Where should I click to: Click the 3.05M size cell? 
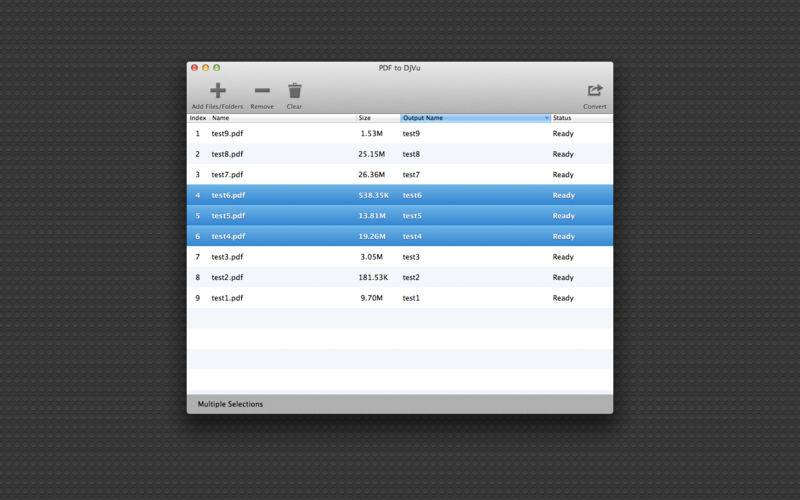tap(371, 257)
